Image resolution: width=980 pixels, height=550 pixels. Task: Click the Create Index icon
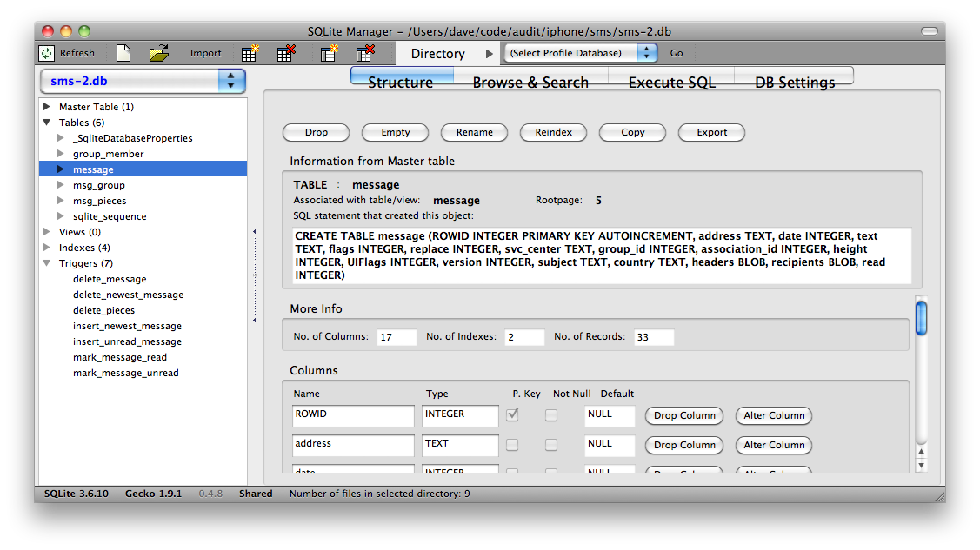coord(329,53)
